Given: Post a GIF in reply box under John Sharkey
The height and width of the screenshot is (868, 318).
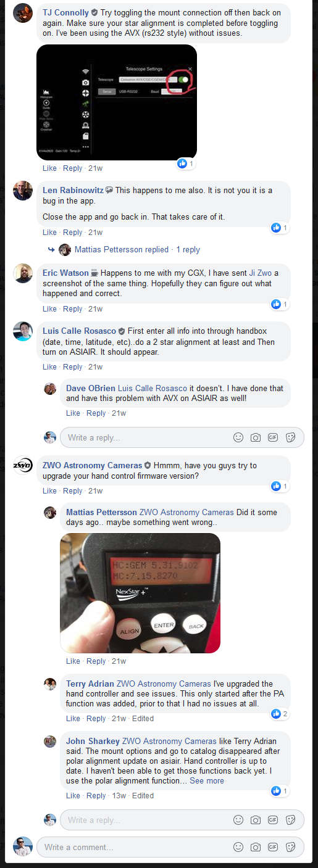Looking at the screenshot, I should tap(273, 820).
